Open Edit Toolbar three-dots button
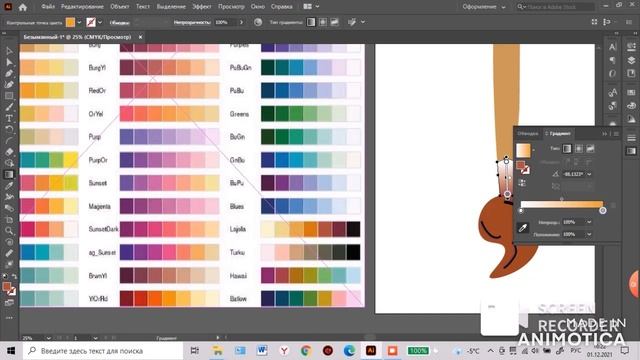This screenshot has height=360, width=640. coord(9,318)
